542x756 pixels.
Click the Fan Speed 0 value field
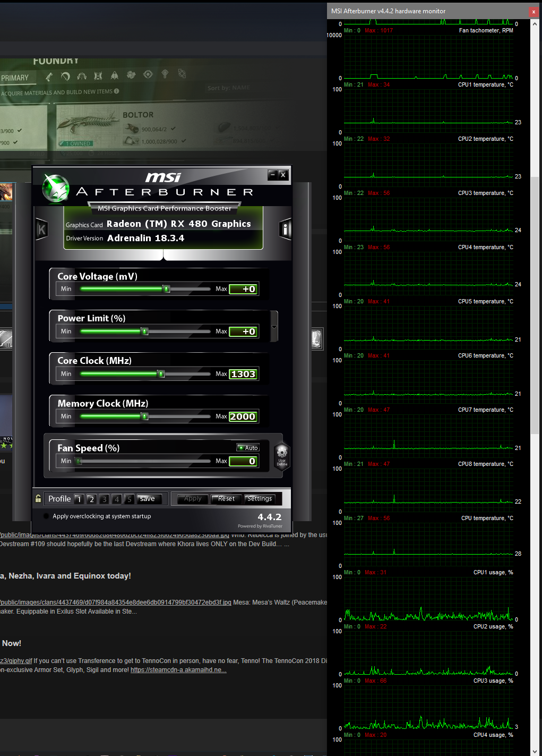[x=244, y=461]
